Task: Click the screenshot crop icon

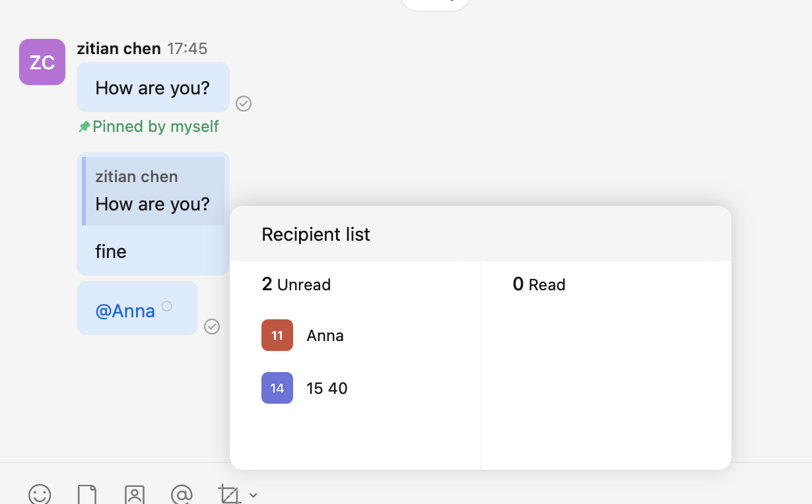Action: point(229,495)
